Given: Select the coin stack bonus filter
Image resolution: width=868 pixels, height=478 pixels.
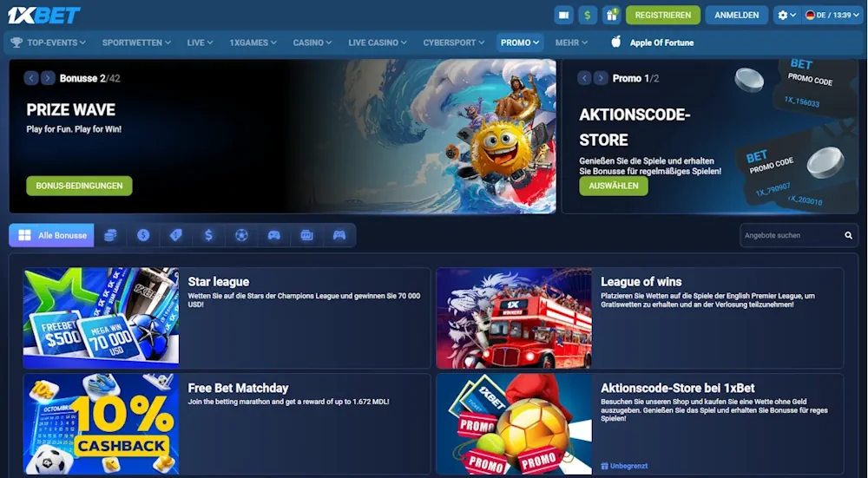Looking at the screenshot, I should (110, 235).
